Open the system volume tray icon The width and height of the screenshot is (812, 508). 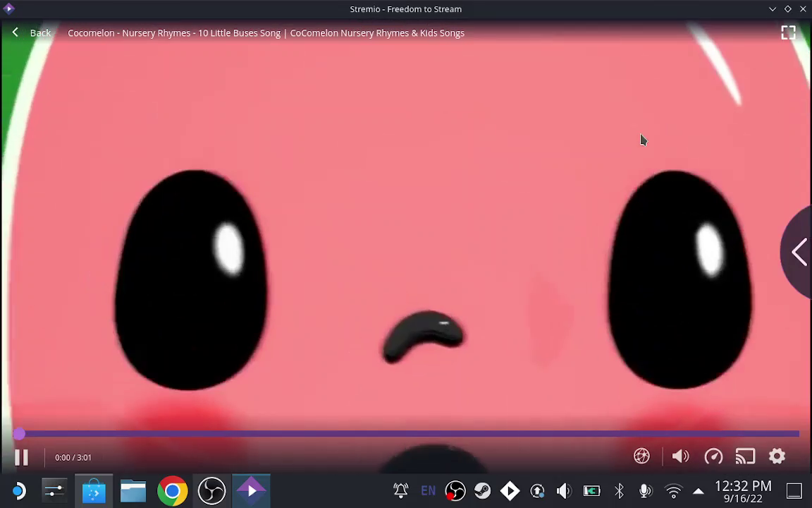pyautogui.click(x=564, y=490)
